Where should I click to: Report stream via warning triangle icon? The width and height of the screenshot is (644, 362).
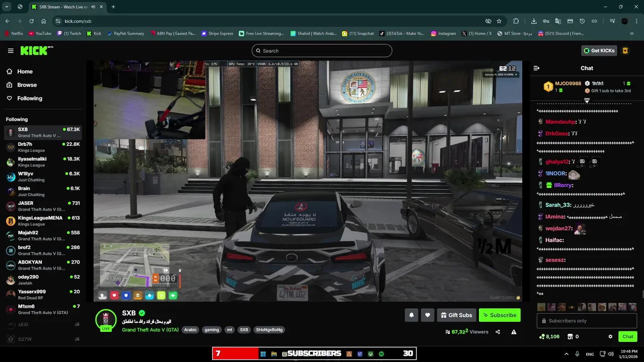point(514,332)
